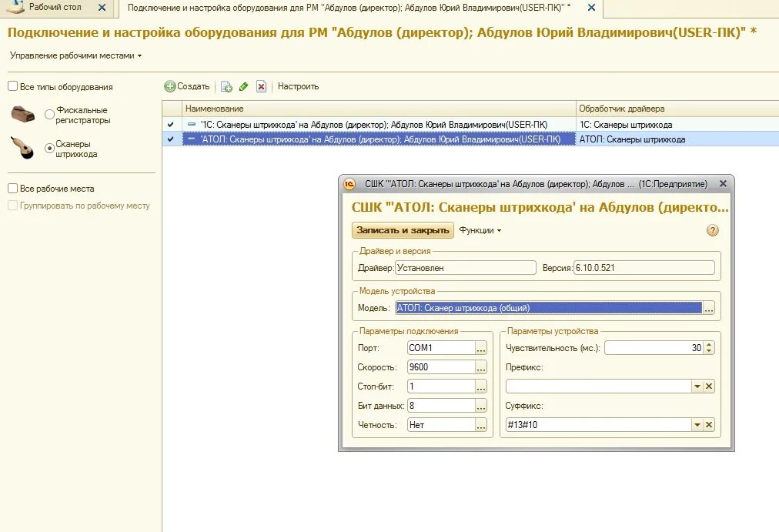This screenshot has height=532, width=779.
Task: Click the Настроить toolbar button
Action: point(298,86)
